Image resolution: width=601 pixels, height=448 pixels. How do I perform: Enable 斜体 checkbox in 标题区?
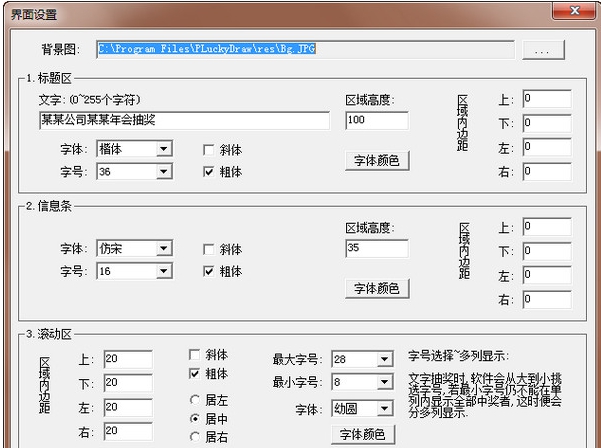(209, 150)
